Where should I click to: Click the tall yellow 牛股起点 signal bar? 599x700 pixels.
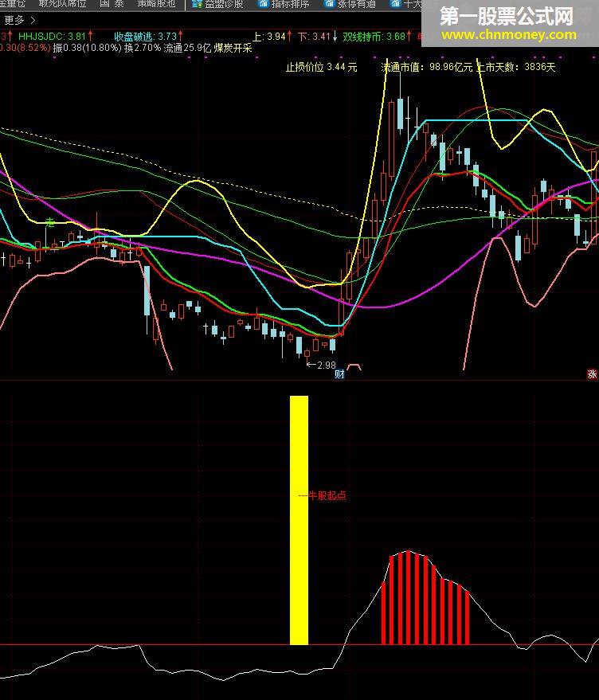[x=299, y=520]
